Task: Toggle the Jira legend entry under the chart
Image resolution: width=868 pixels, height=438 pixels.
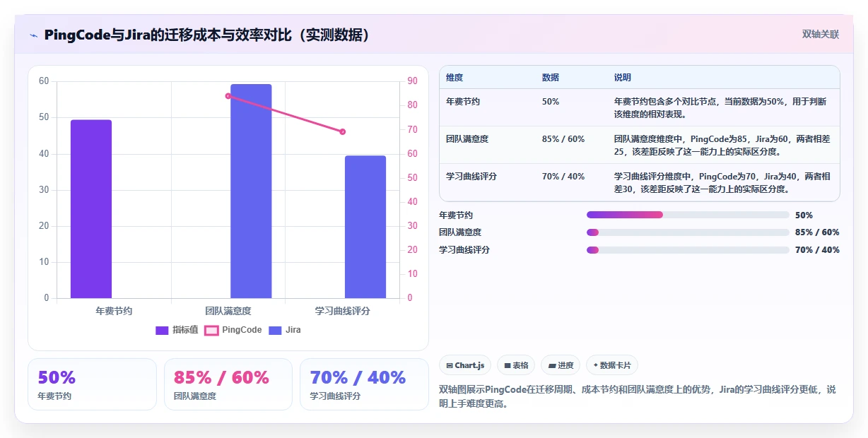Action: coord(285,330)
